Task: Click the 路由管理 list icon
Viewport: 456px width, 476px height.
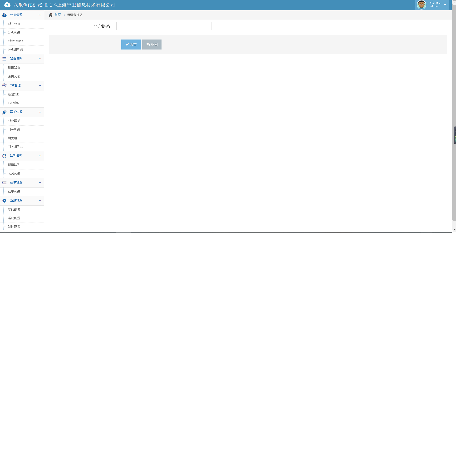Action: pyautogui.click(x=4, y=59)
